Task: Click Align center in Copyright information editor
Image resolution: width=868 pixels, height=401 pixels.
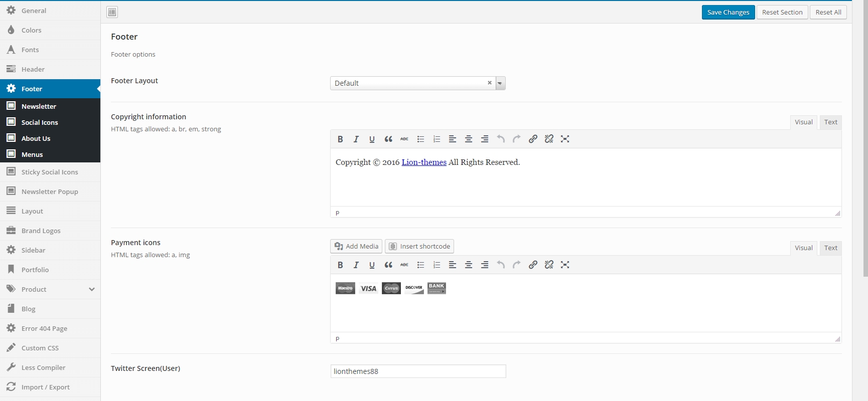Action: click(x=469, y=139)
